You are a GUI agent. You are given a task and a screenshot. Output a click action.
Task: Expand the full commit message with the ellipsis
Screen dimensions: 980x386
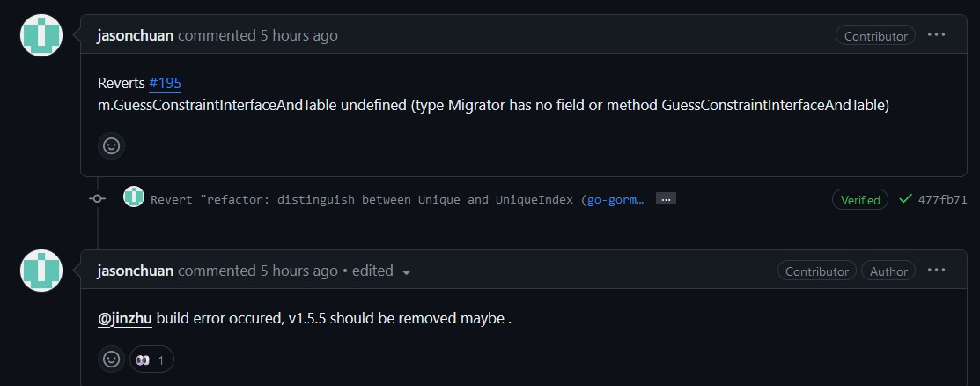(667, 199)
